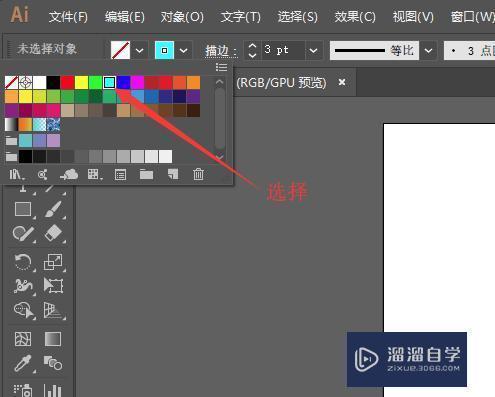Click the 3 pt stroke weight field
Screen dimensions: 495x397
pos(283,50)
